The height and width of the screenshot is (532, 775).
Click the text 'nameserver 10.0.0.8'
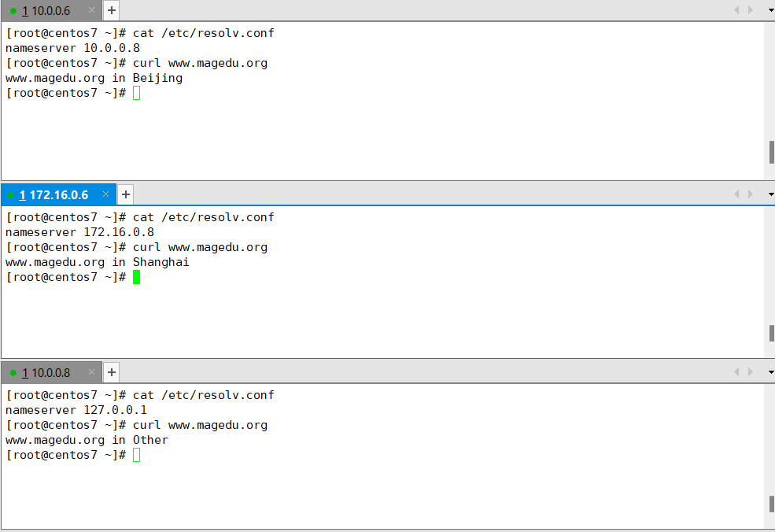72,48
